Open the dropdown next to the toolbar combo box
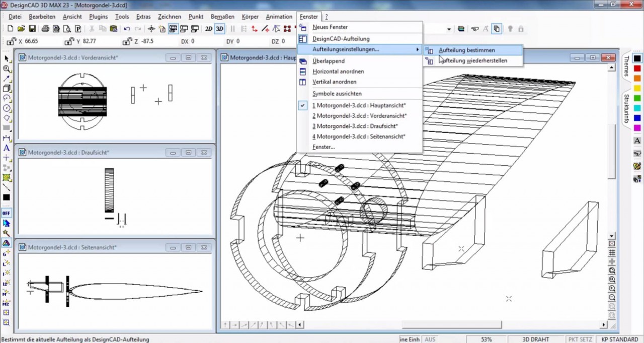Image resolution: width=644 pixels, height=343 pixels. [x=449, y=29]
